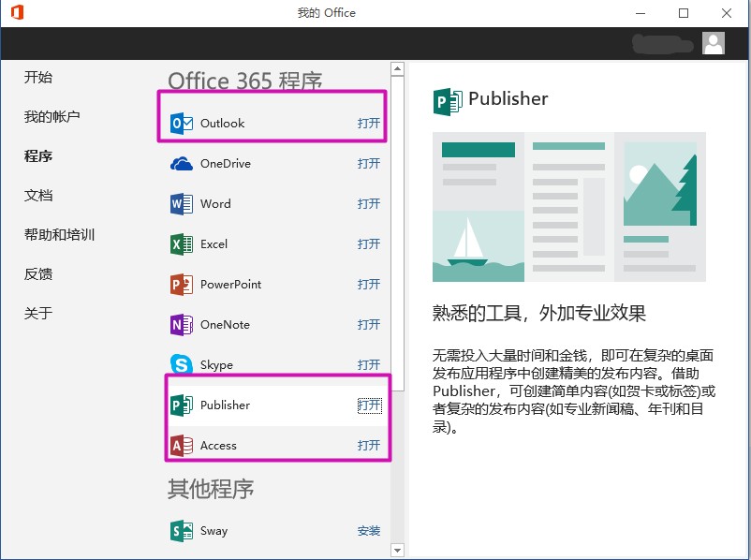Maximize the 我的 Office window
Image resolution: width=751 pixels, height=560 pixels.
(x=684, y=13)
